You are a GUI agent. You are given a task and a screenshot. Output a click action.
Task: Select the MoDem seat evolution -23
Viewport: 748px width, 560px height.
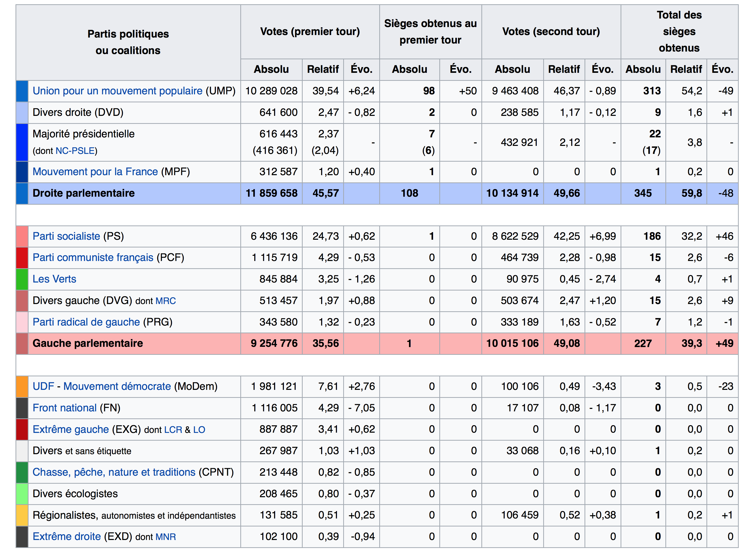coord(726,386)
